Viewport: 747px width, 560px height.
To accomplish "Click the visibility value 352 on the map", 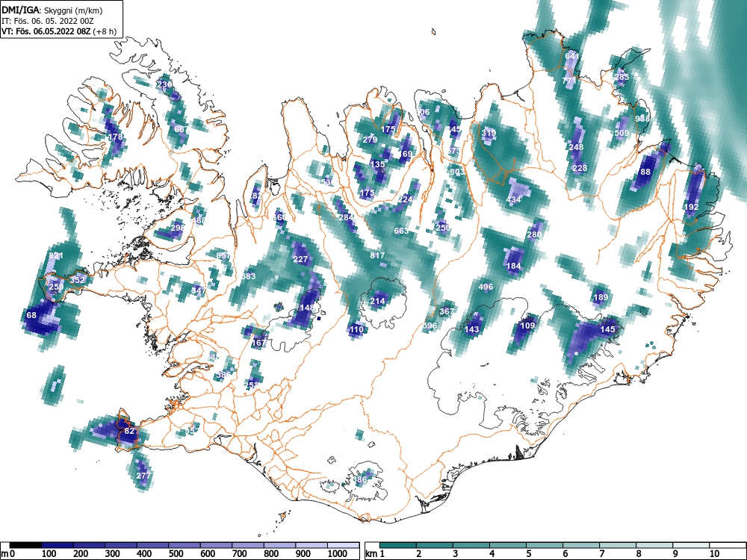I will click(x=77, y=280).
